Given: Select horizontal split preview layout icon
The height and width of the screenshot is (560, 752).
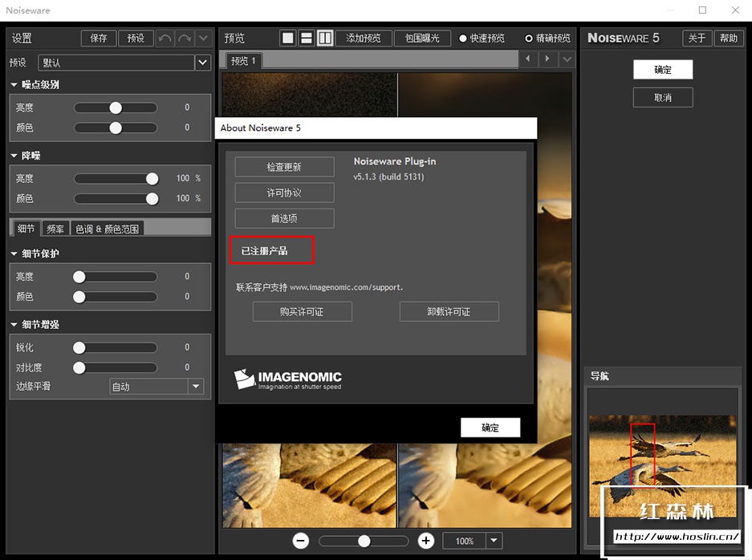Looking at the screenshot, I should click(x=307, y=38).
